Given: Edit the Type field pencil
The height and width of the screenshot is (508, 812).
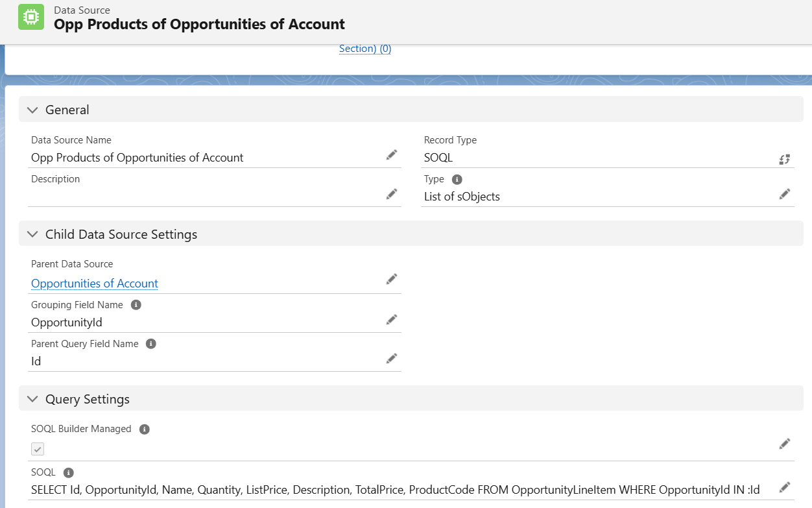Looking at the screenshot, I should 784,194.
